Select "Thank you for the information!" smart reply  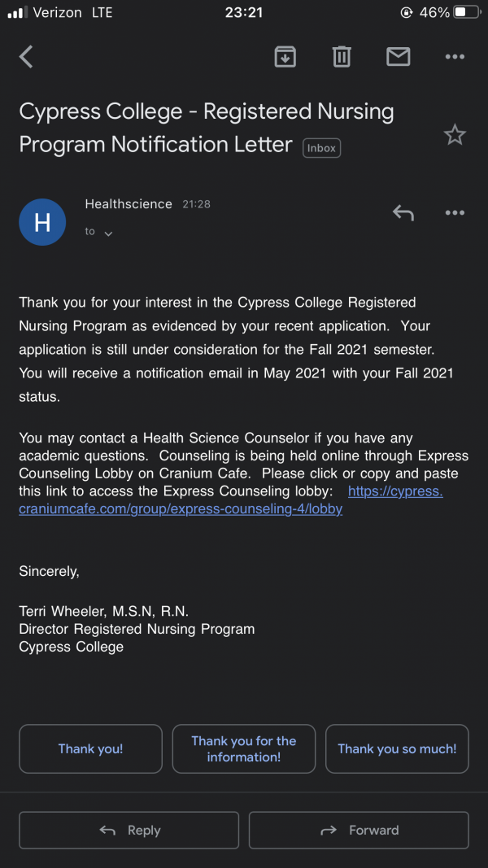point(244,749)
